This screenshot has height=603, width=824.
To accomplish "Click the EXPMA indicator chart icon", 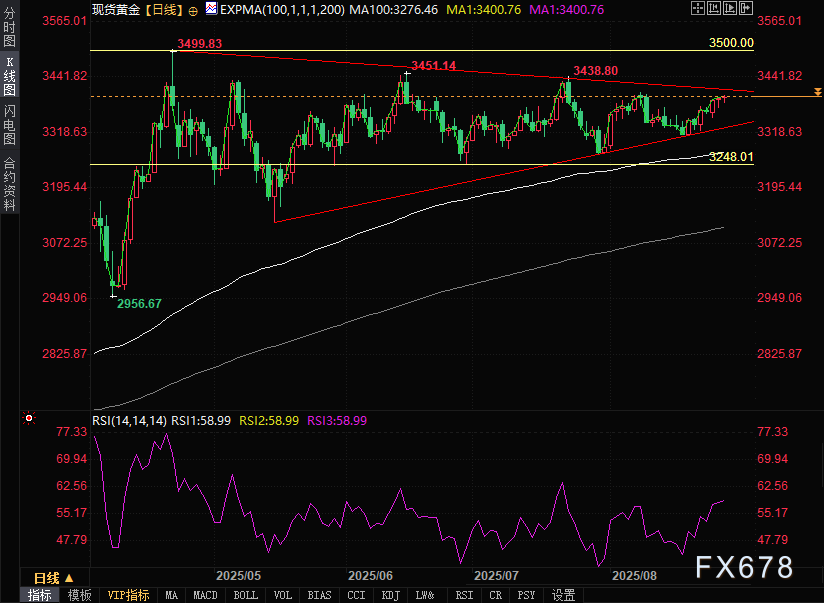I will tap(210, 8).
